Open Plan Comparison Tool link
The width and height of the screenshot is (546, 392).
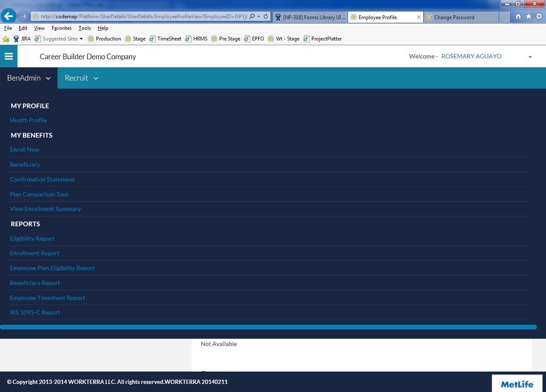tap(39, 194)
